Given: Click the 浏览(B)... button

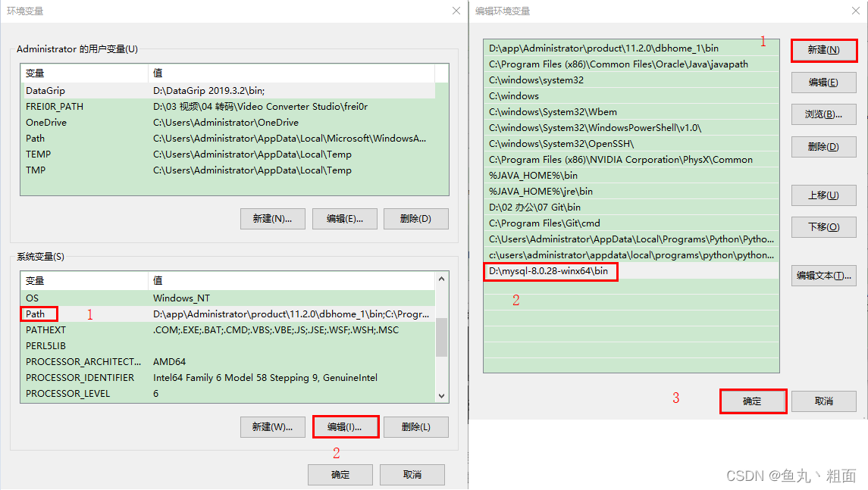Looking at the screenshot, I should point(824,114).
